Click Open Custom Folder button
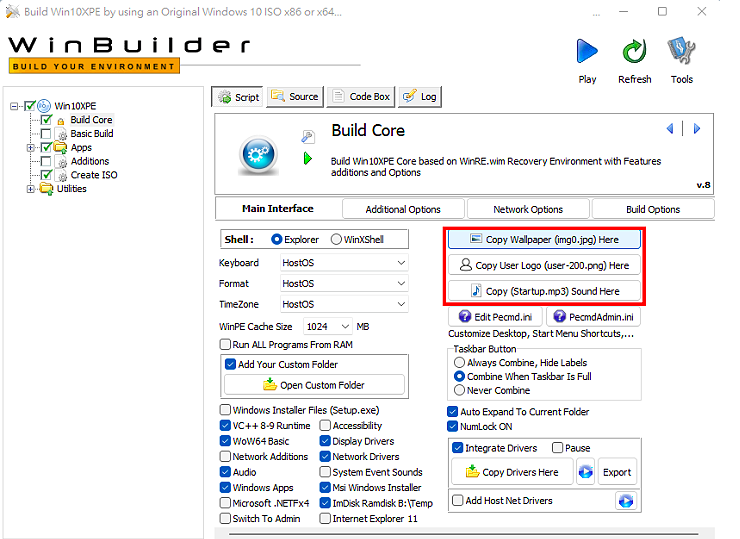The height and width of the screenshot is (539, 740). 314,385
